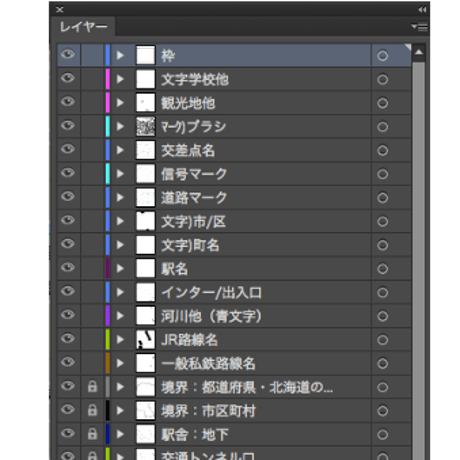Target the 駅名 layer circle
This screenshot has width=460, height=460.
point(382,269)
